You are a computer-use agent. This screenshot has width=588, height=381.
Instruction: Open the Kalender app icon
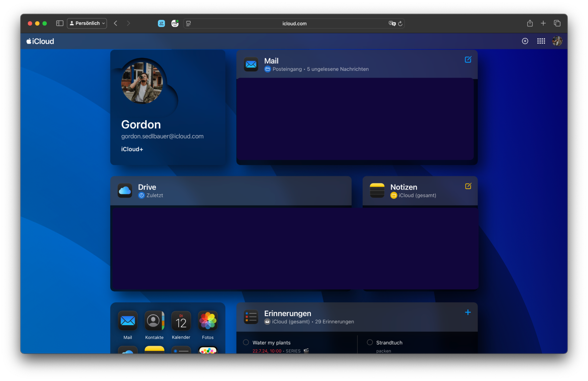[181, 321]
